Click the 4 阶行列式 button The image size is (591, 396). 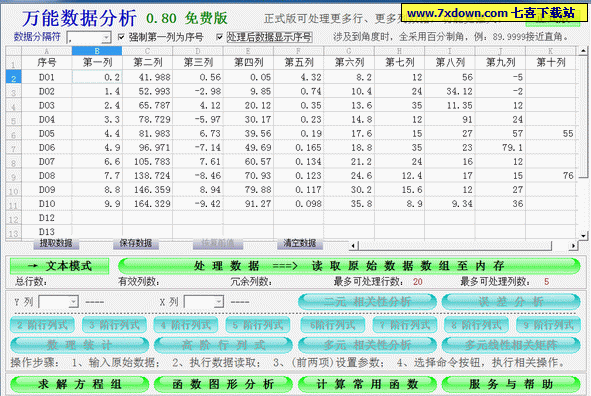pos(186,325)
